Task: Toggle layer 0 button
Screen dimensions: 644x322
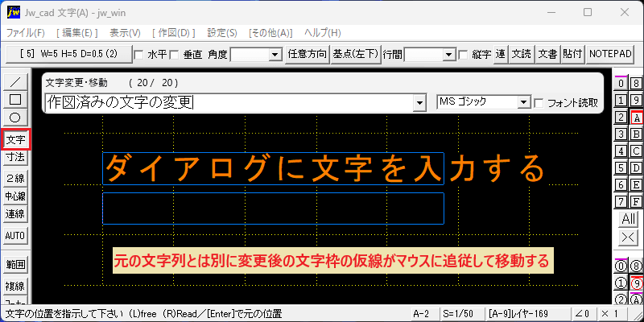Action: tap(621, 84)
